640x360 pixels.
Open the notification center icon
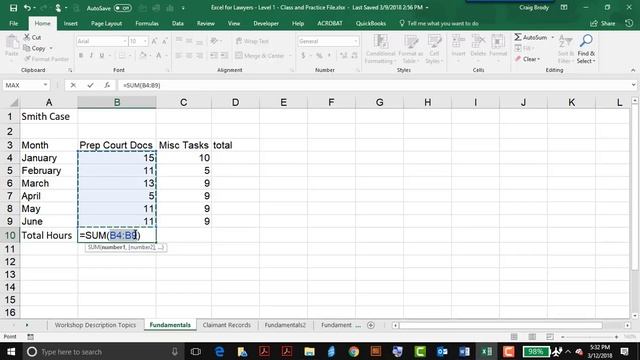[624, 351]
